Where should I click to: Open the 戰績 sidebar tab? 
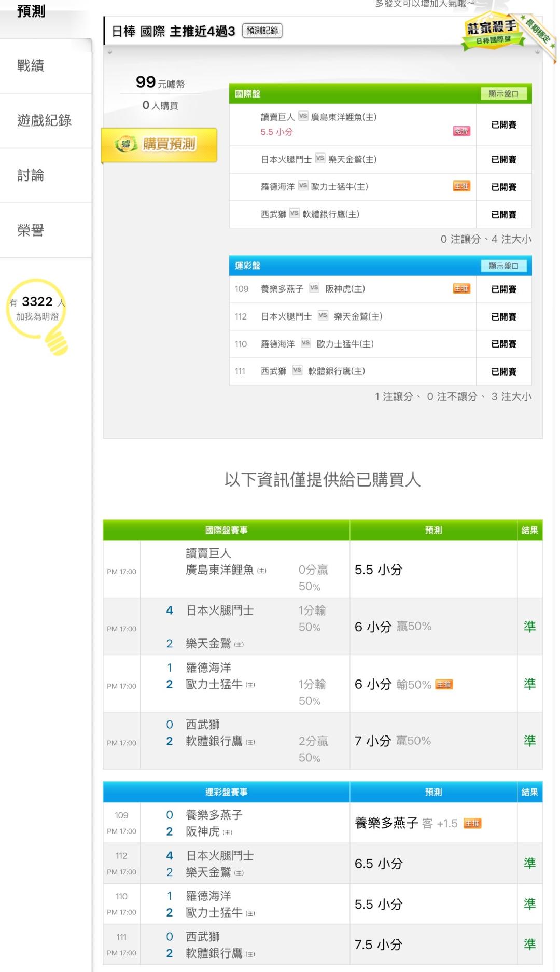pos(31,66)
